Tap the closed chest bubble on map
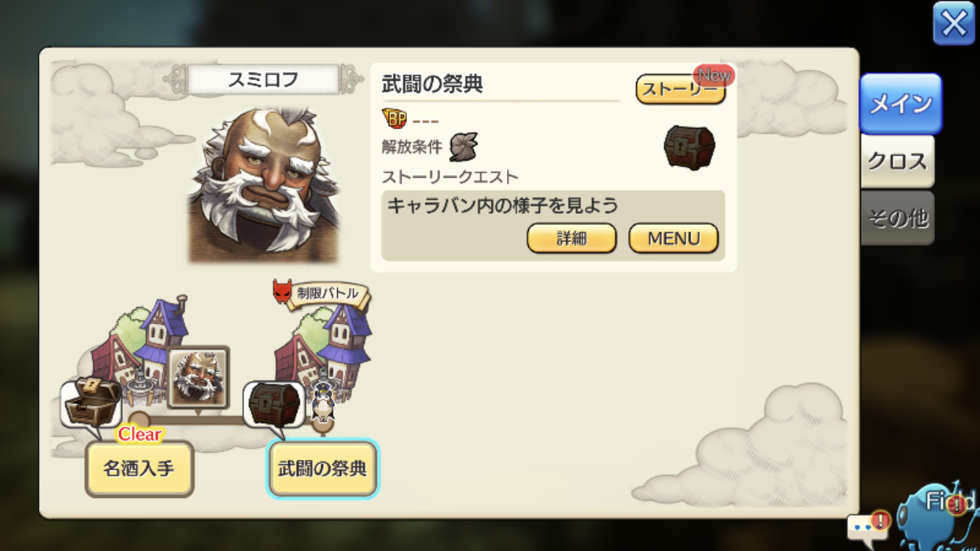The image size is (980, 551). tap(274, 405)
